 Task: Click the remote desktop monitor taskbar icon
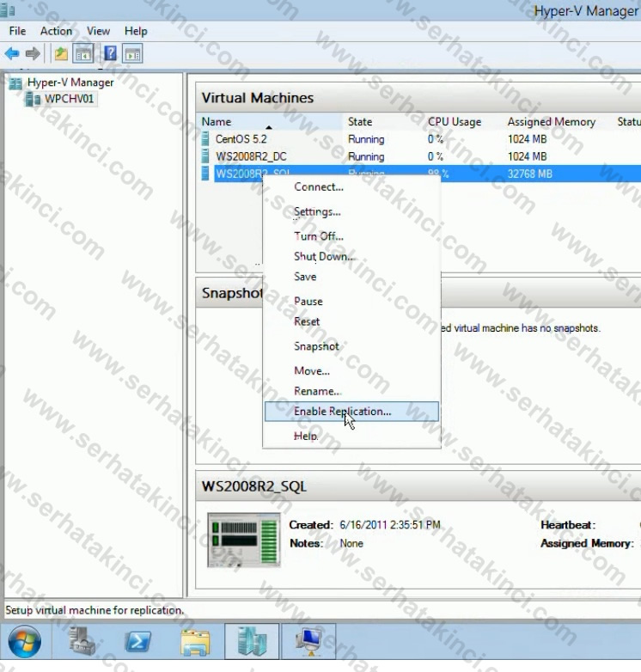(x=309, y=642)
